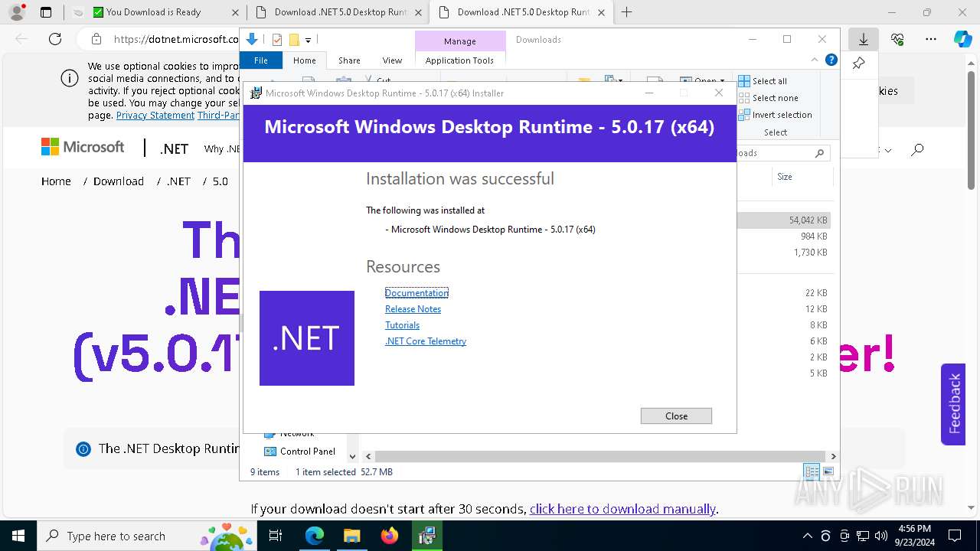Click the Size column header
The image size is (980, 551).
point(785,177)
